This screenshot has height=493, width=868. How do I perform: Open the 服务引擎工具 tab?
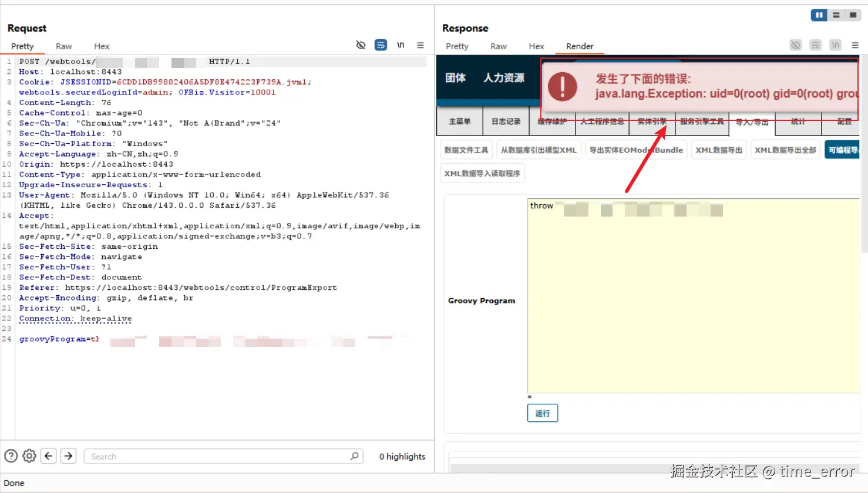tap(702, 121)
